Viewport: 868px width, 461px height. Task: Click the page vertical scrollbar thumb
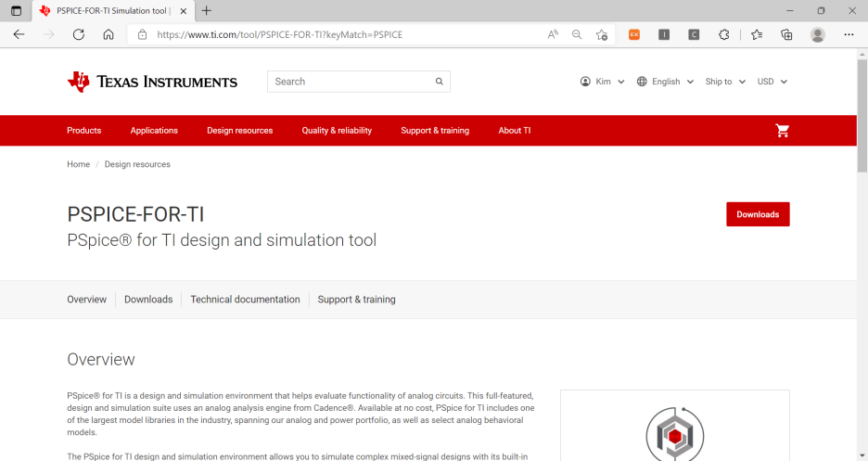pos(862,116)
